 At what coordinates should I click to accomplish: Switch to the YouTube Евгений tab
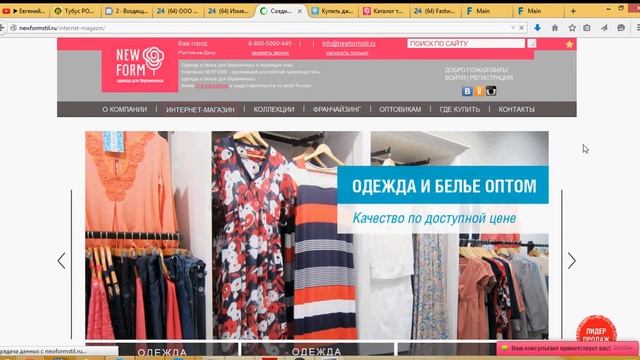pyautogui.click(x=24, y=11)
